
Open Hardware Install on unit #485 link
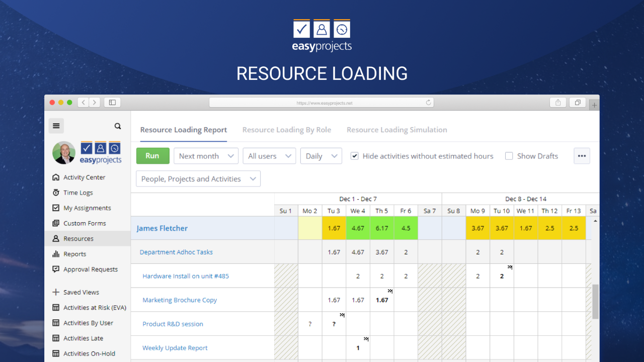click(186, 276)
